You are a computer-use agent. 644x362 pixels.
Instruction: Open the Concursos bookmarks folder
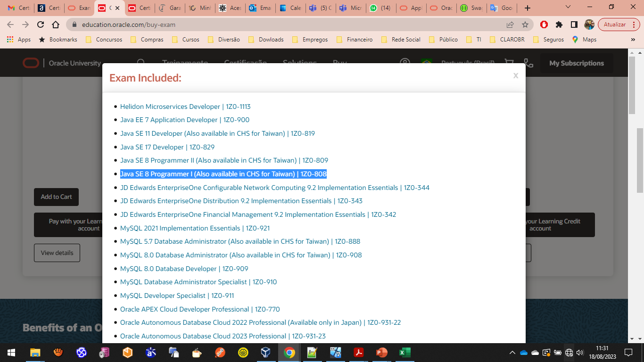coord(104,40)
